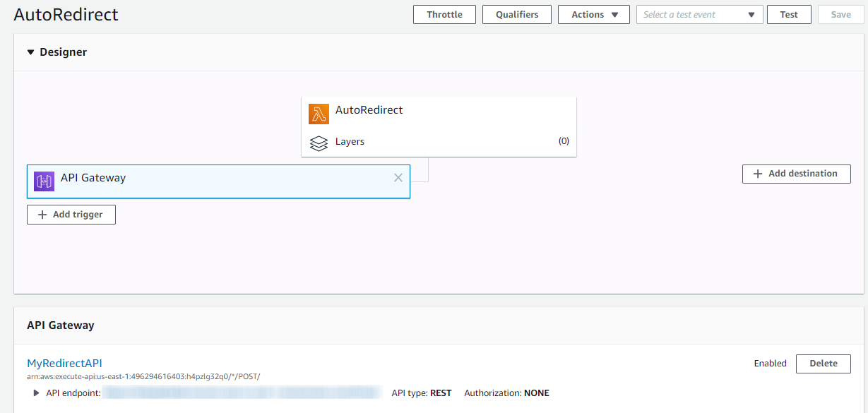Click the AutoRedirect page title
This screenshot has width=868, height=413.
66,15
